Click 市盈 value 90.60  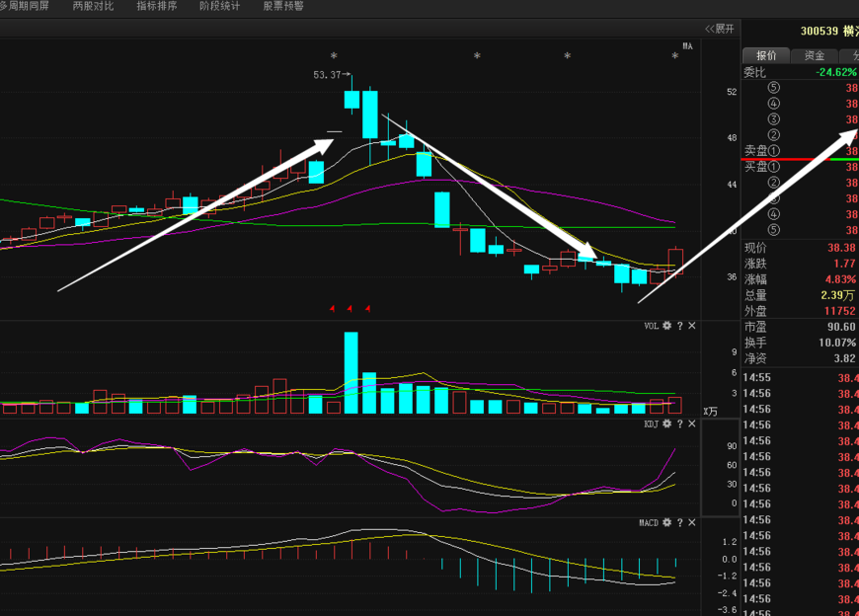click(841, 327)
